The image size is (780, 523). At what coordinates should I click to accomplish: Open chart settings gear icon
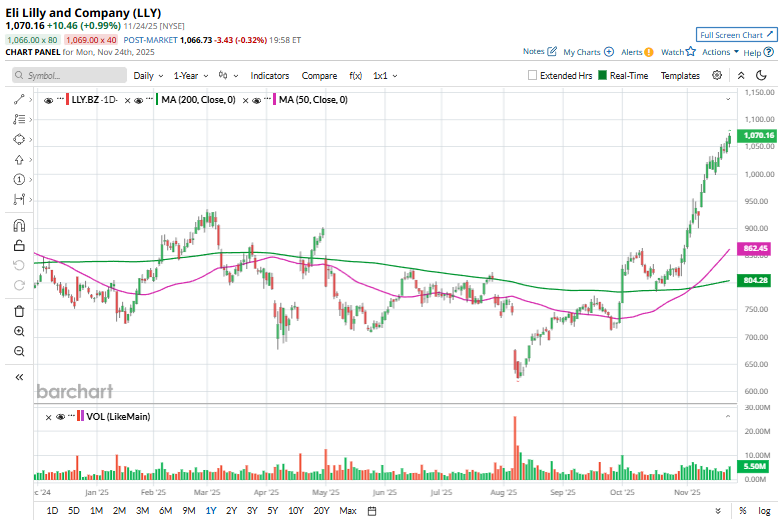(x=717, y=75)
